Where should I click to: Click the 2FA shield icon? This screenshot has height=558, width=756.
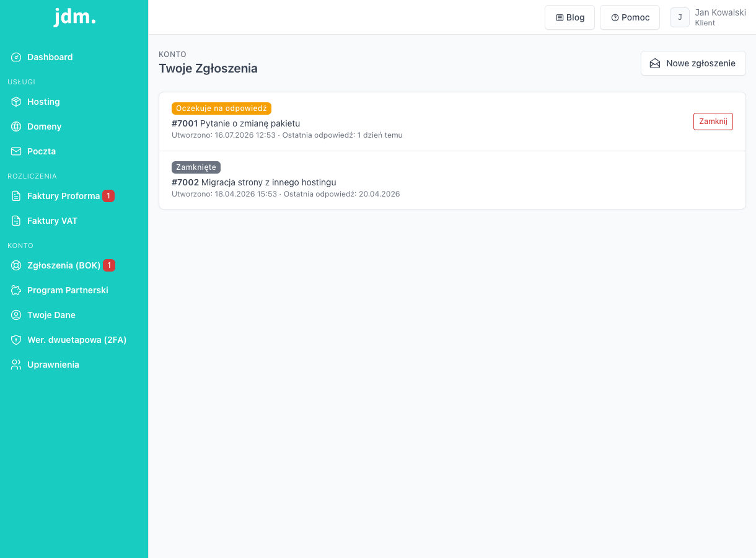16,340
